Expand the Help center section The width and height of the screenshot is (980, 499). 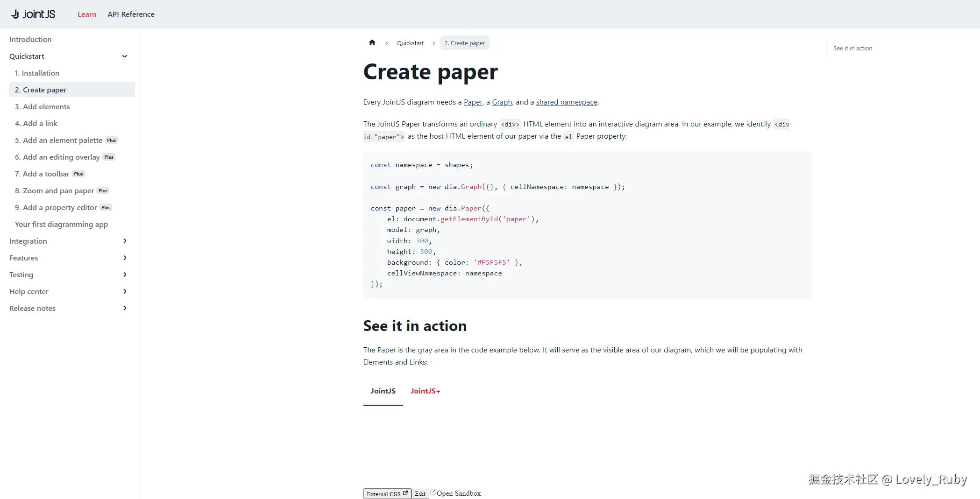click(x=125, y=291)
